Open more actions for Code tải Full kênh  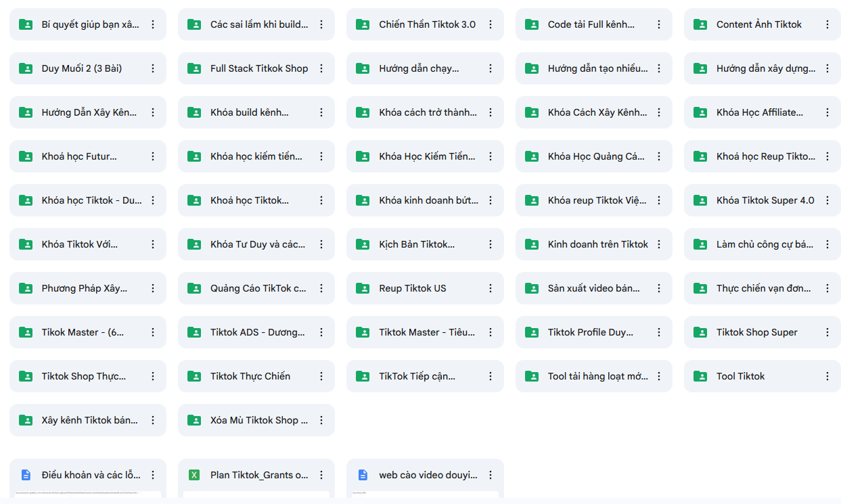pos(659,24)
